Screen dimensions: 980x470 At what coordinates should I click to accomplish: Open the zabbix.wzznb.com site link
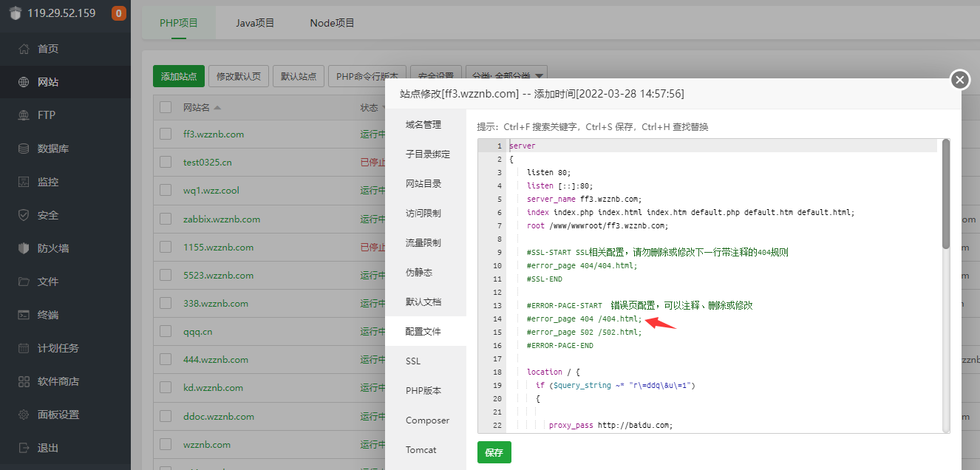coord(222,219)
